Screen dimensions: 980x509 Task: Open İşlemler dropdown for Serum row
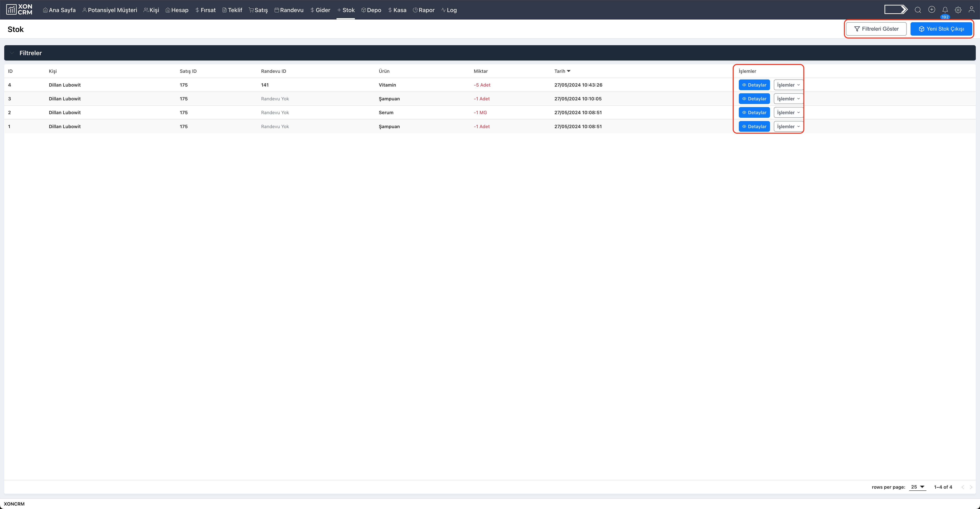tap(788, 112)
